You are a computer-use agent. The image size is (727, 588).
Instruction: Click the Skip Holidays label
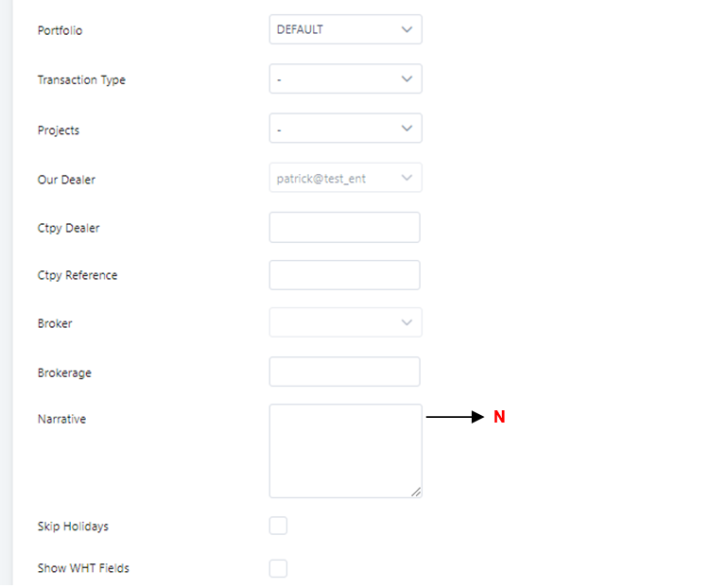pos(73,527)
